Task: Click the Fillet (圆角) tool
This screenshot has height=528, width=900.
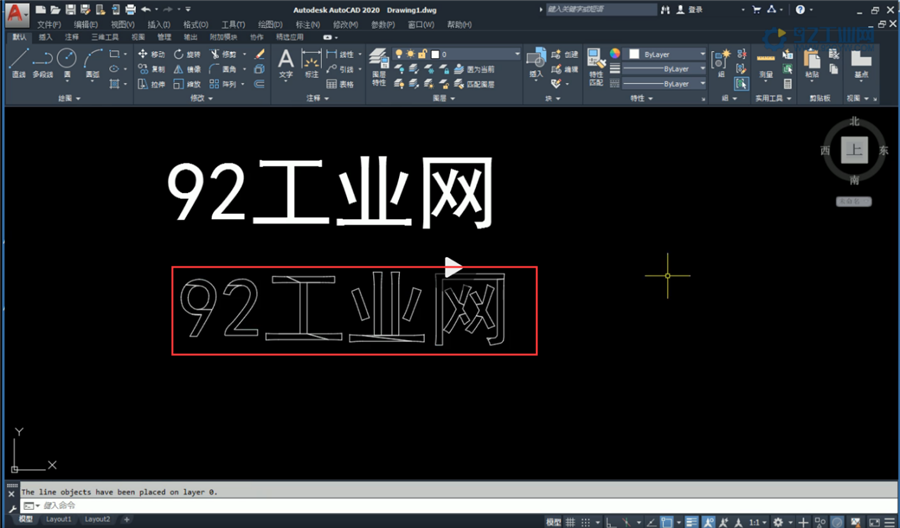Action: click(223, 69)
